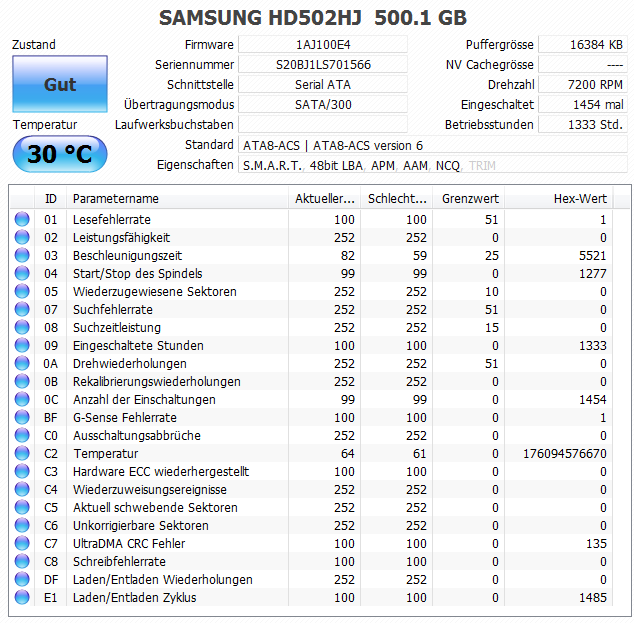The image size is (634, 623).
Task: Click status orb for Aktuell schwebende Sektoren
Action: [x=22, y=507]
